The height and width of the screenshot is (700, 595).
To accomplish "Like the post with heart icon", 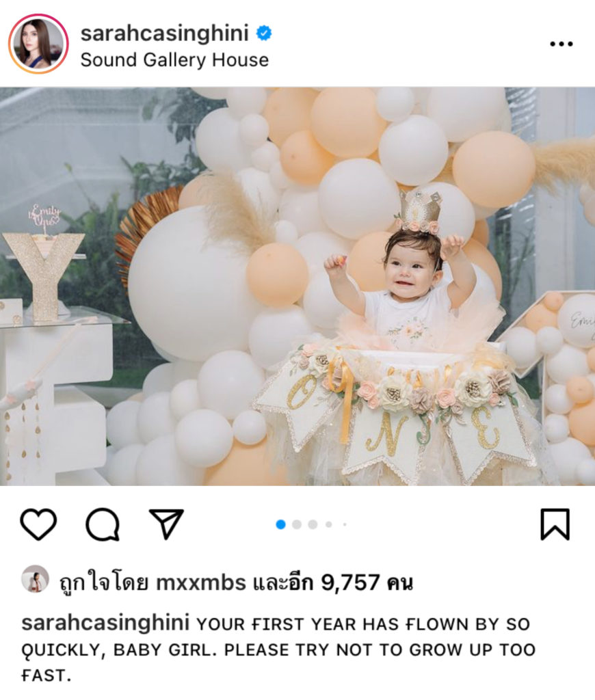I will coord(38,524).
